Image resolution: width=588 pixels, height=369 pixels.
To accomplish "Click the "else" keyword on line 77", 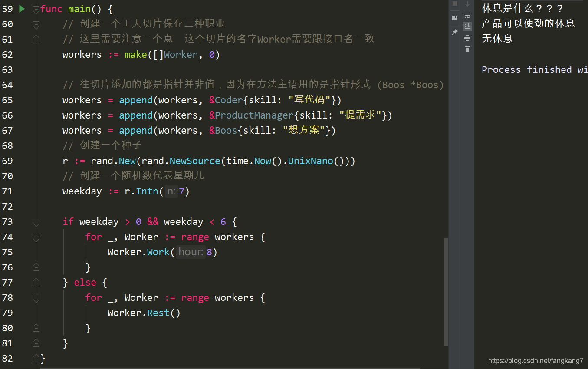I will point(85,283).
